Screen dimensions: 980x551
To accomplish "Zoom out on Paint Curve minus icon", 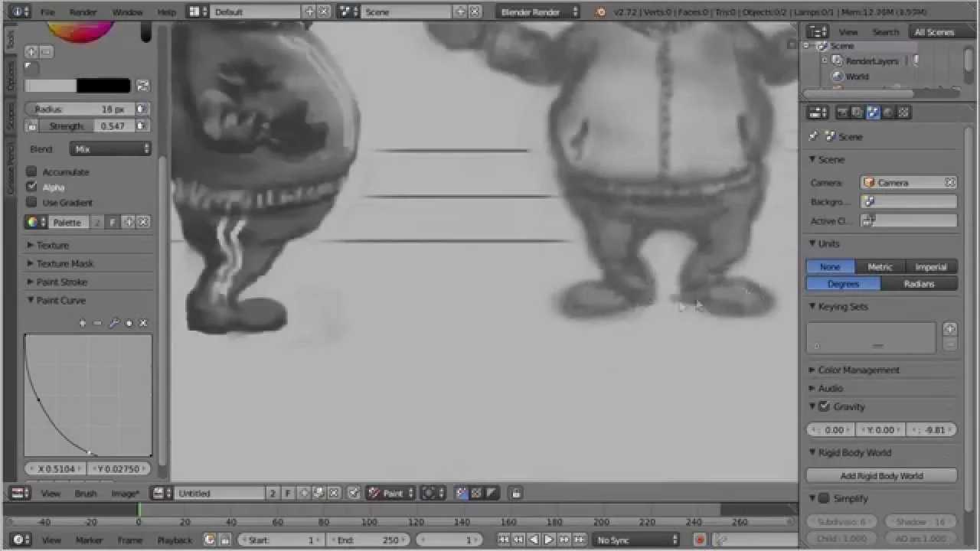I will point(97,323).
